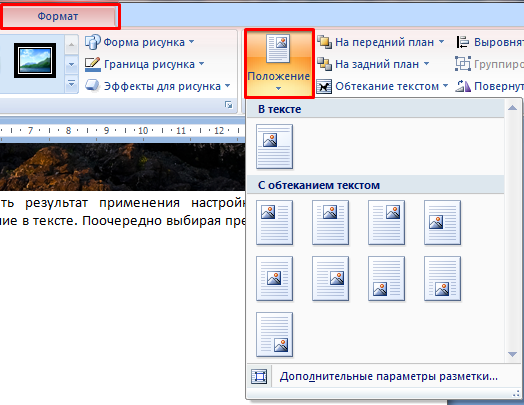The width and height of the screenshot is (524, 405).
Task: Open the Обтекание текстом dropdown arrow
Action: (x=445, y=86)
